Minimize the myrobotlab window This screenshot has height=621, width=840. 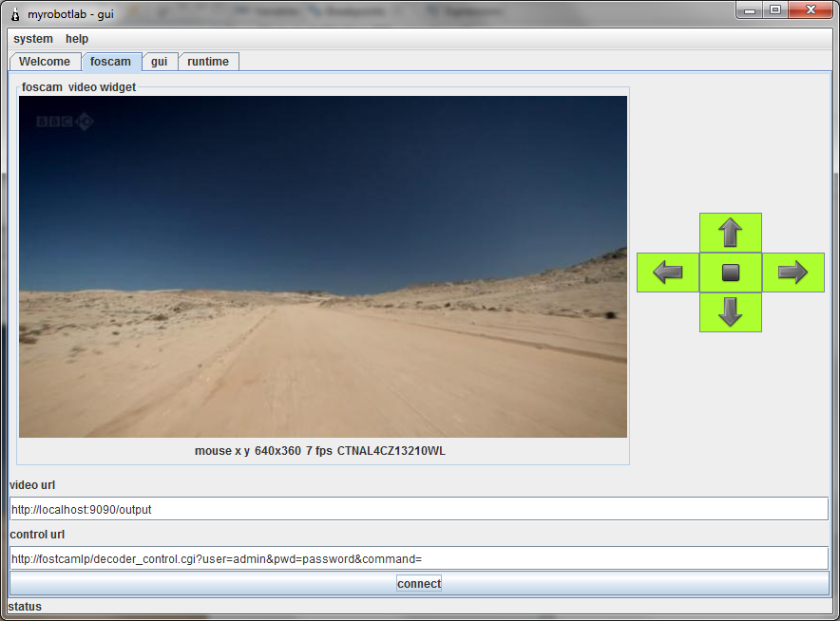coord(750,10)
